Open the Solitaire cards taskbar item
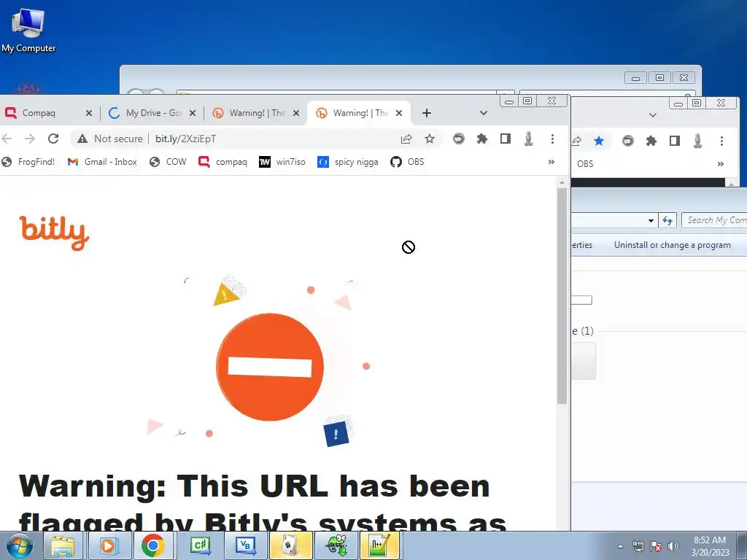The height and width of the screenshot is (560, 747). click(290, 545)
